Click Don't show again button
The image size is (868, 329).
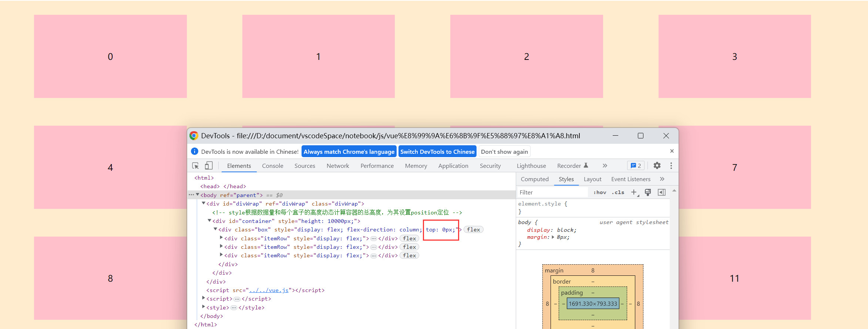[x=504, y=152]
